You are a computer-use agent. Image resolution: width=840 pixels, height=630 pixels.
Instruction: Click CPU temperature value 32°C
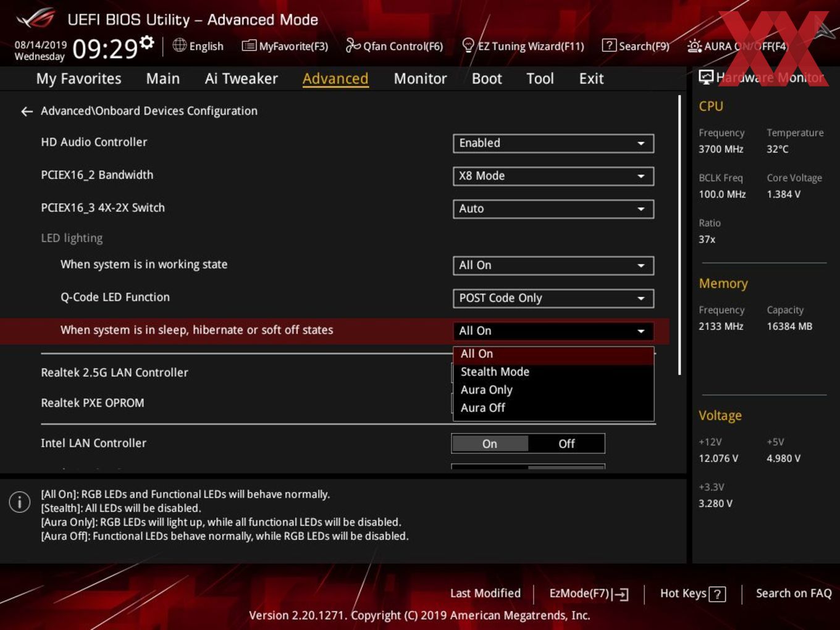(x=778, y=149)
